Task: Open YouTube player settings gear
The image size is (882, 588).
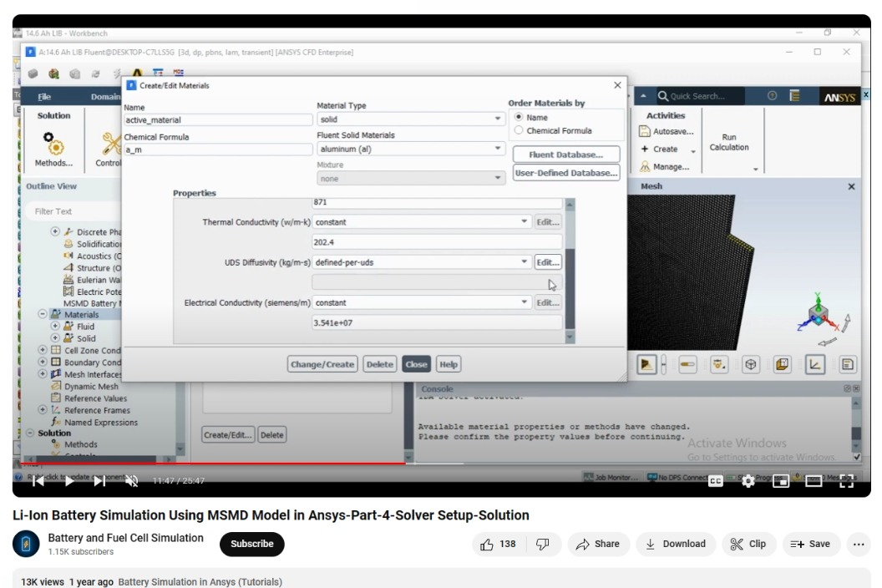Action: point(748,480)
